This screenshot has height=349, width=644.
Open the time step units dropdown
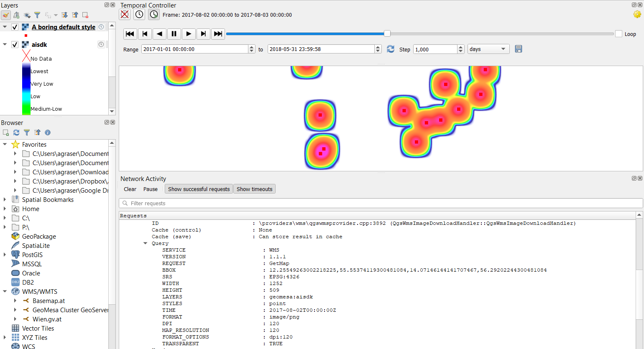point(488,49)
